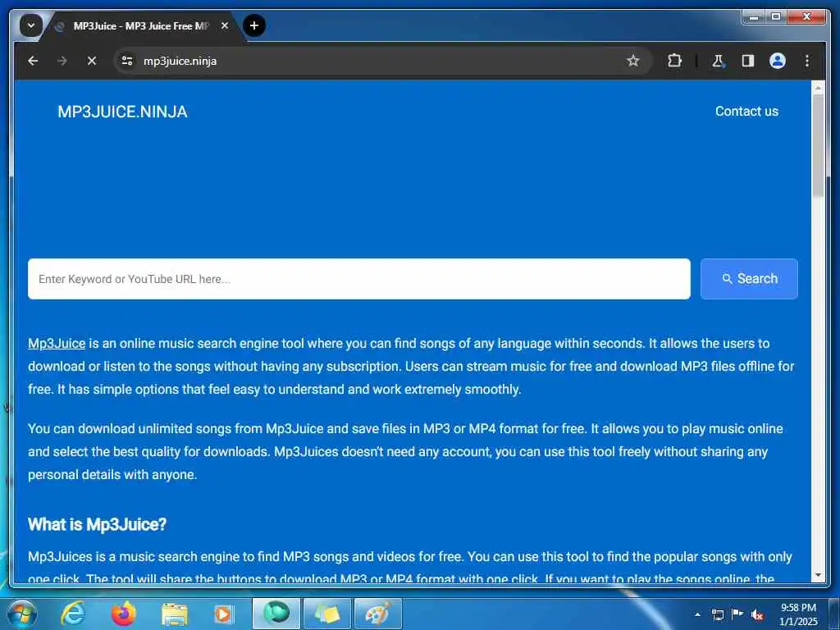Viewport: 840px width, 630px height.
Task: Click the MP3JUICE.NINJA site logo
Action: pyautogui.click(x=123, y=112)
